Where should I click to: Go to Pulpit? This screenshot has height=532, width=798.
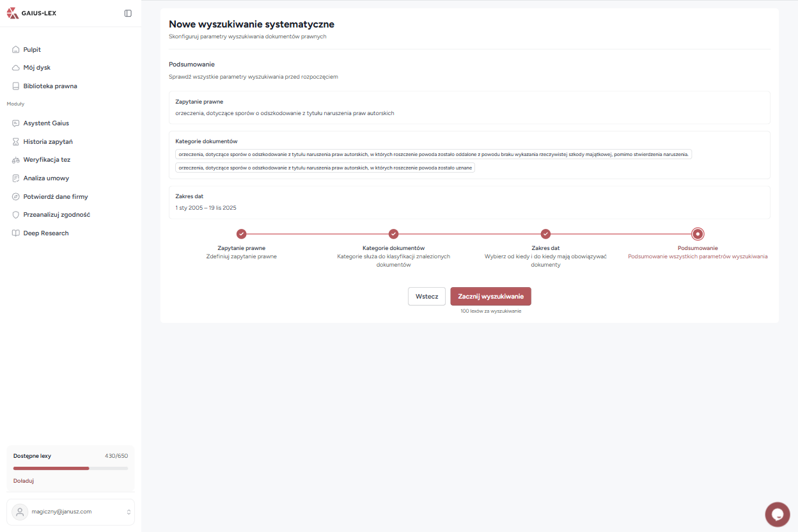32,49
